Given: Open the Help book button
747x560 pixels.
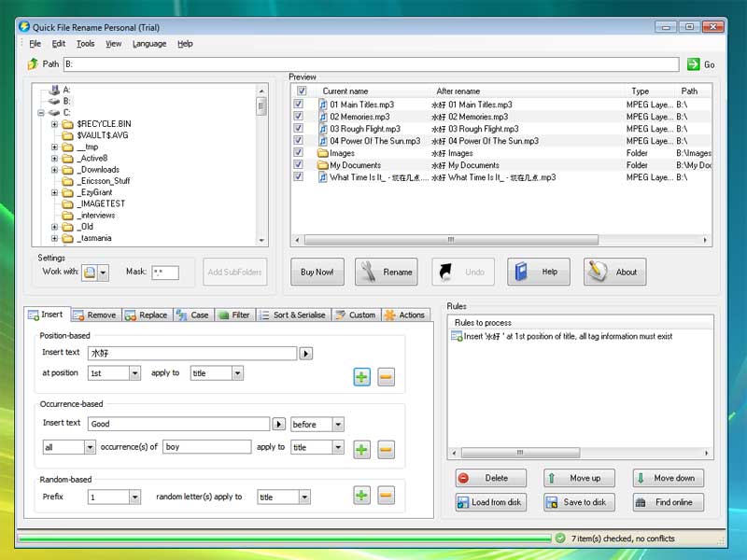Looking at the screenshot, I should click(538, 272).
